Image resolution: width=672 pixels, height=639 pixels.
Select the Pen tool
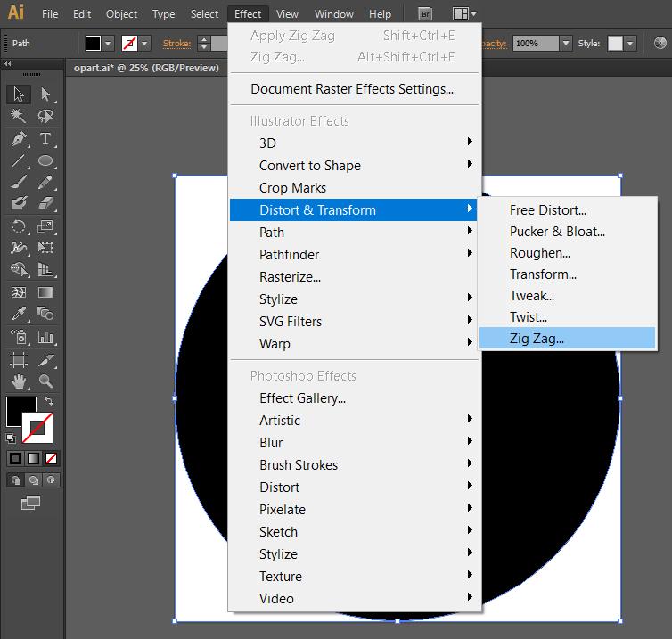coord(19,139)
